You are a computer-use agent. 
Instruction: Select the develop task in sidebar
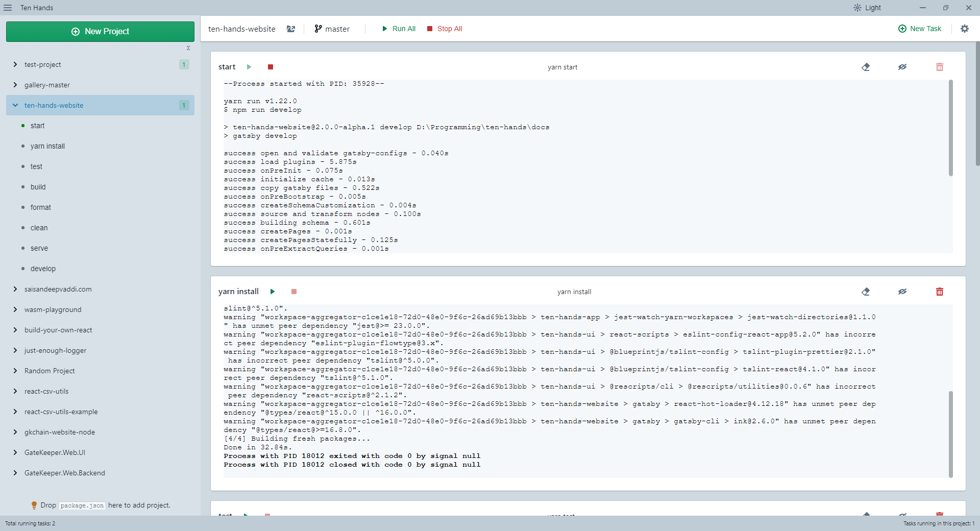[x=43, y=269]
